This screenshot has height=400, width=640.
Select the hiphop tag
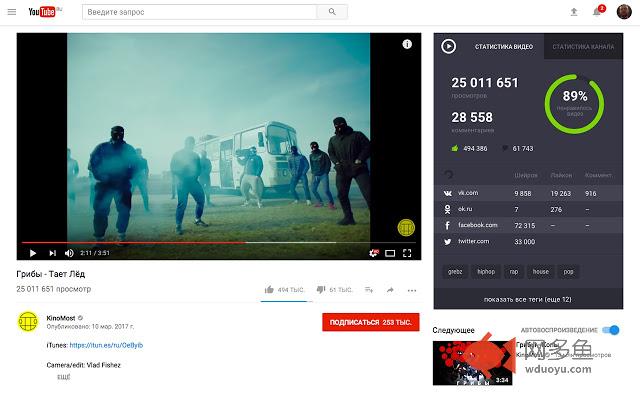tap(486, 271)
